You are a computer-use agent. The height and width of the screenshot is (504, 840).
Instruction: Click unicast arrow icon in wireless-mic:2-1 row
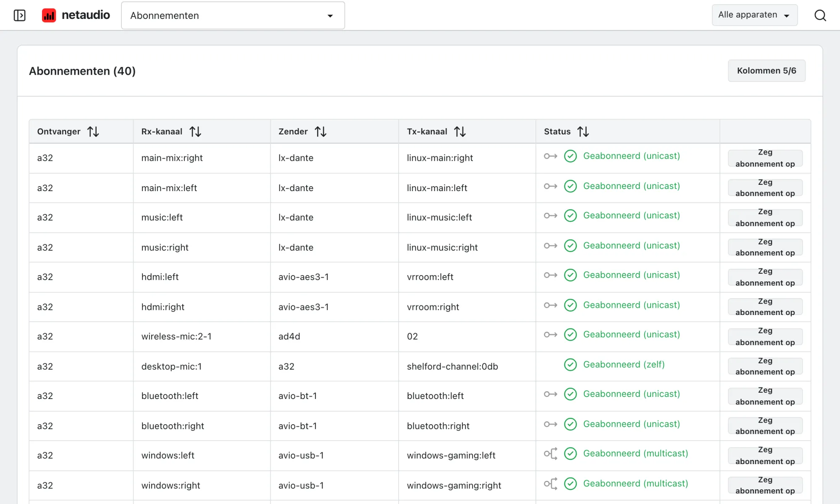(551, 335)
